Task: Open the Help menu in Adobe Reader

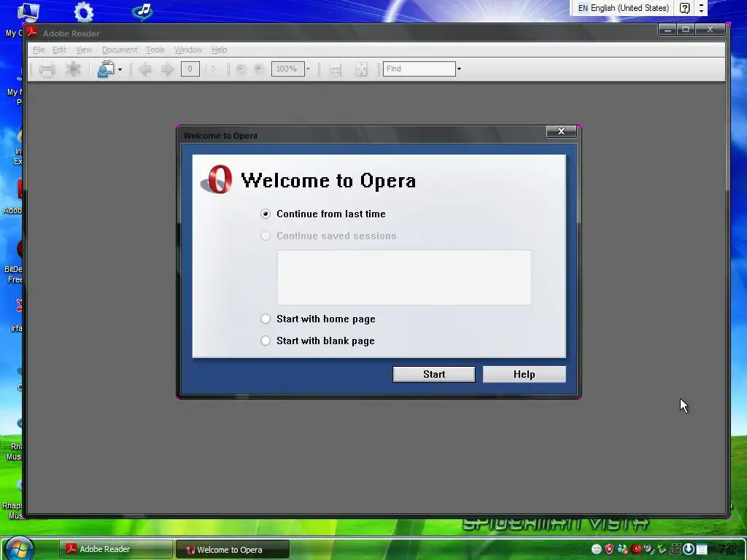Action: pyautogui.click(x=219, y=50)
